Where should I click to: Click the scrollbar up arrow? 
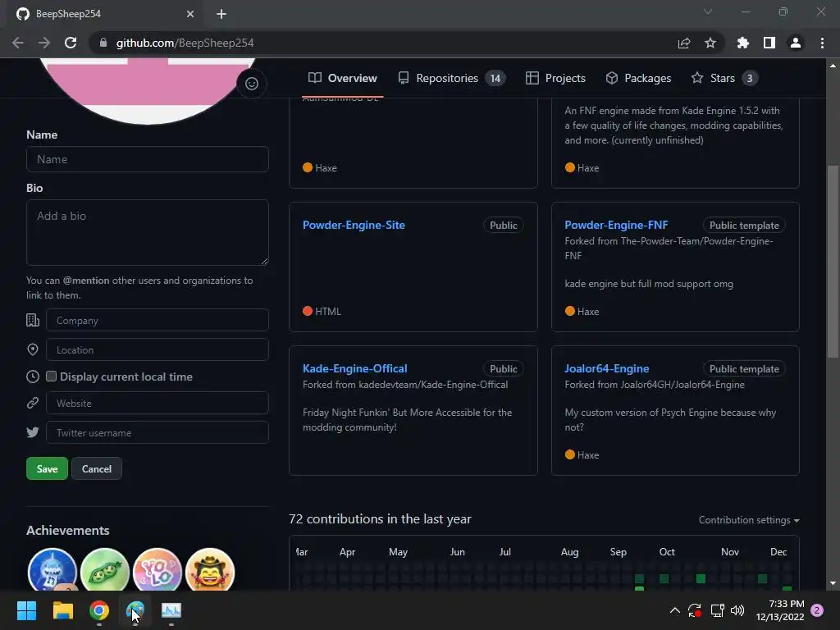pos(833,66)
